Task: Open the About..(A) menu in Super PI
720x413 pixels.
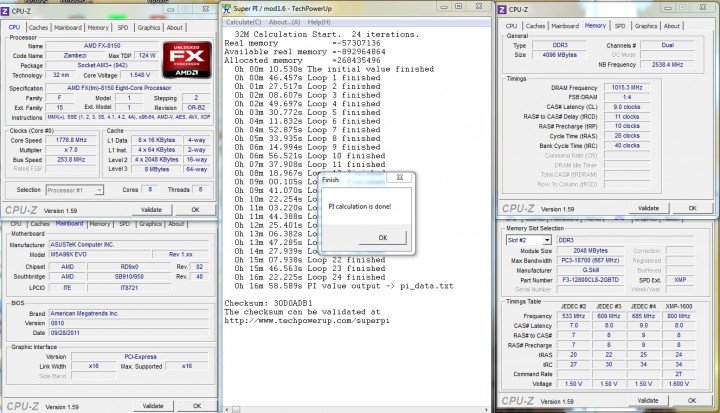Action: coord(284,22)
